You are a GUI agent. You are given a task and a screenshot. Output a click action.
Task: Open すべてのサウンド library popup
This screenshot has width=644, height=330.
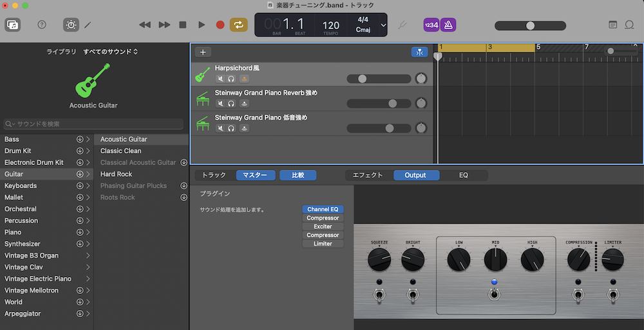click(110, 52)
